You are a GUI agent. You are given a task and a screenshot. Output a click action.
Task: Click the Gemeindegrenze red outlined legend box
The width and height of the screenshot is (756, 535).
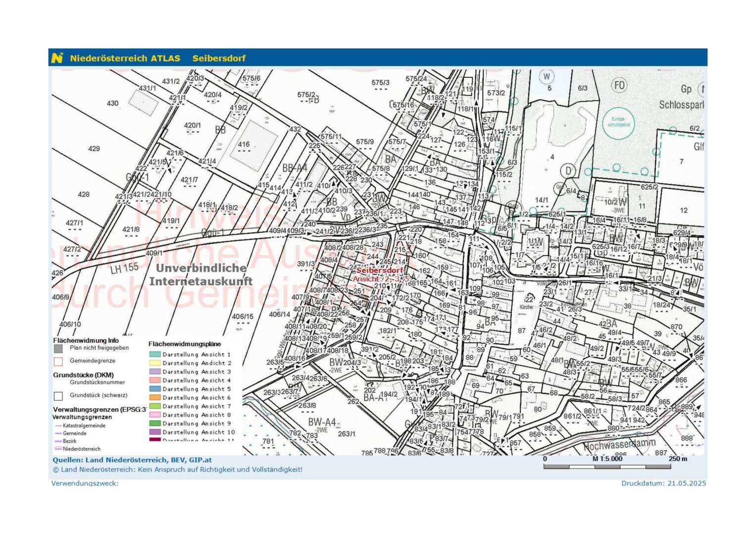(x=58, y=361)
